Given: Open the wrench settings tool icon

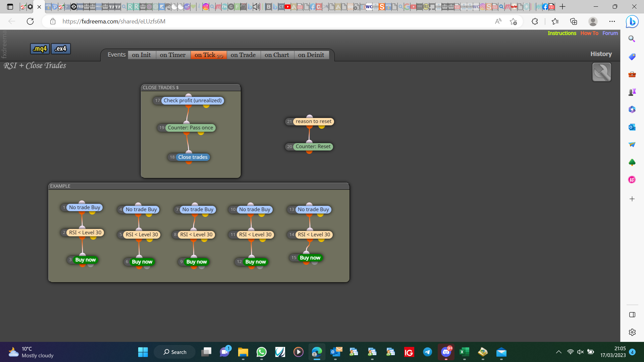Looking at the screenshot, I should (601, 72).
